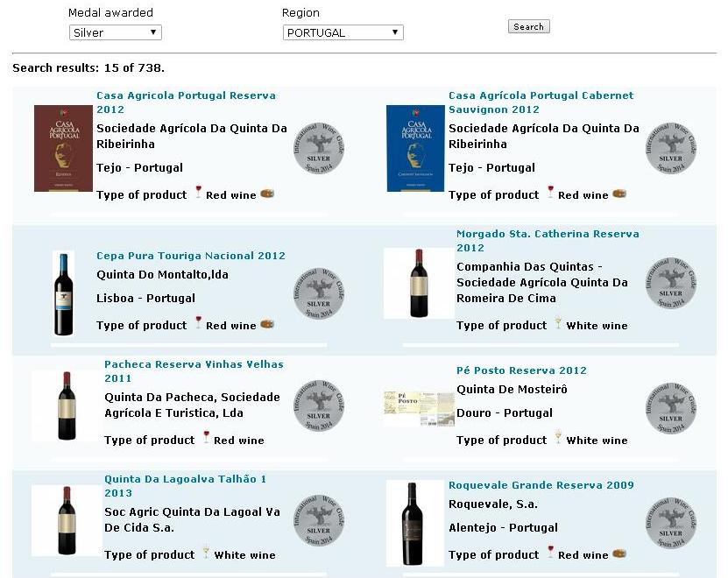Click the Casa Agricola Reserva red label thumbnail
The width and height of the screenshot is (728, 578).
[x=63, y=148]
